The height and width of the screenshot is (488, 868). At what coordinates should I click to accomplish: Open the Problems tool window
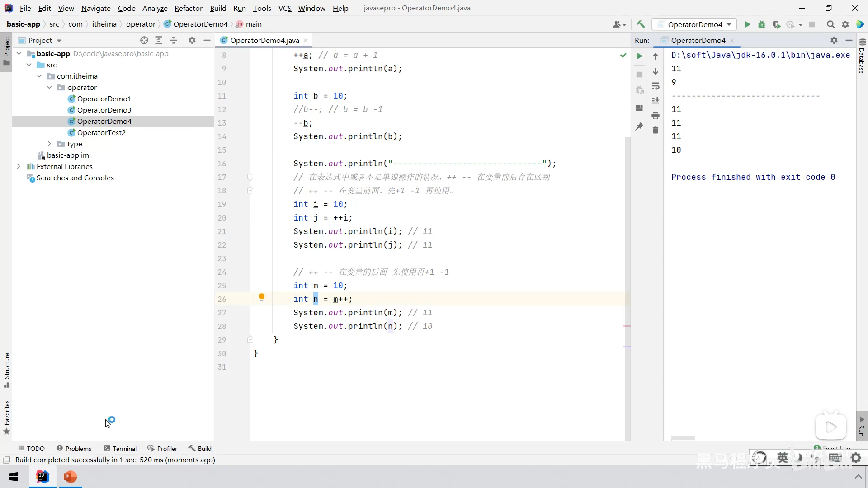[74, 448]
